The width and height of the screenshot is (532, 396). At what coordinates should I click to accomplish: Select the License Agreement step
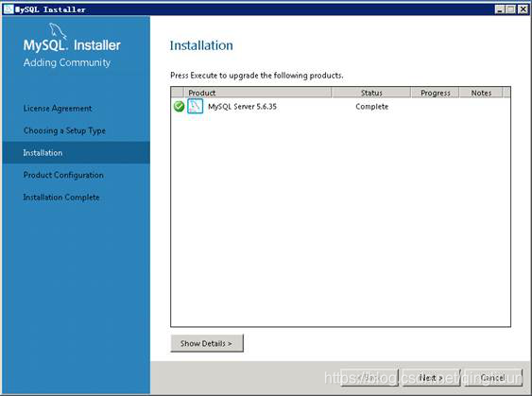point(58,109)
